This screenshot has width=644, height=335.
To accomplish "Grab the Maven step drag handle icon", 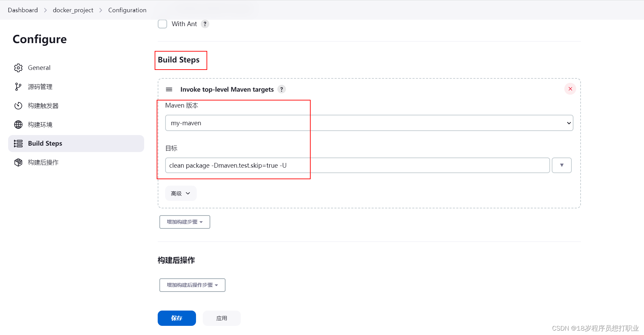I will (x=169, y=90).
